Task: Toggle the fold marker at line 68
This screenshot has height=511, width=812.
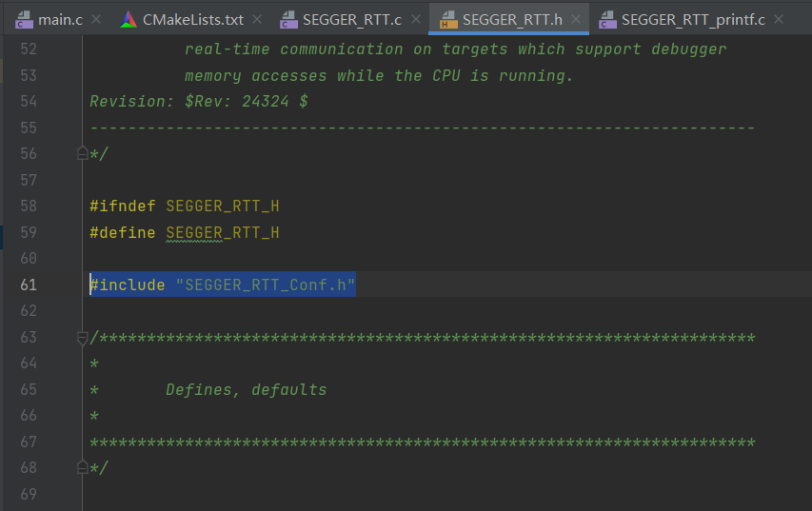Action: [83, 468]
